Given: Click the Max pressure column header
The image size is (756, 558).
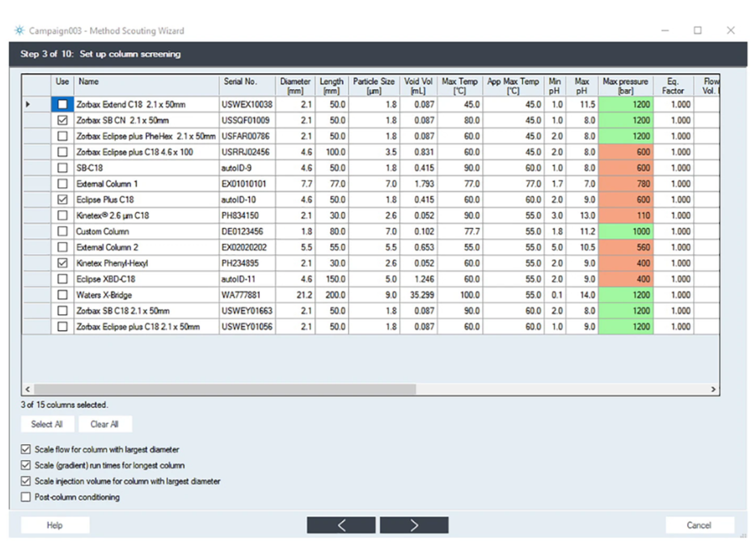Looking at the screenshot, I should point(625,86).
